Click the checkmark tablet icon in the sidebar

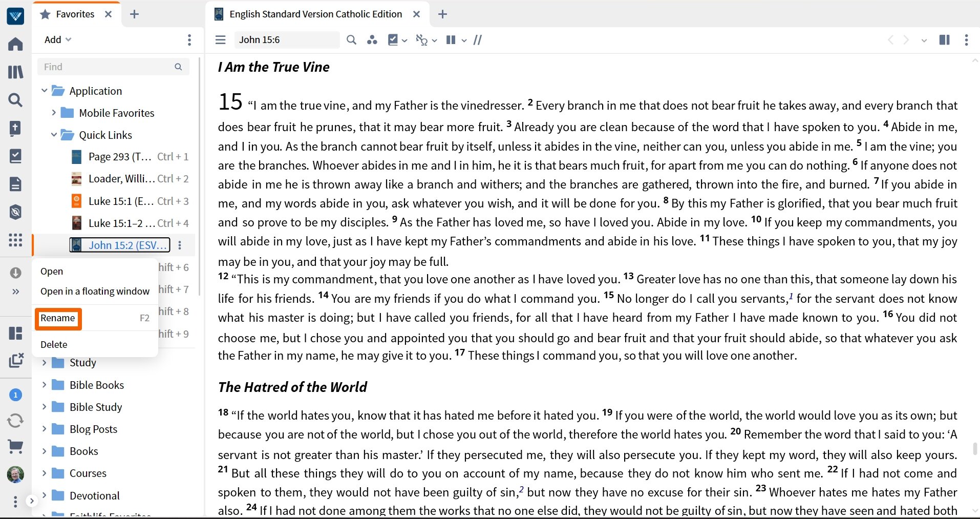[x=15, y=156]
